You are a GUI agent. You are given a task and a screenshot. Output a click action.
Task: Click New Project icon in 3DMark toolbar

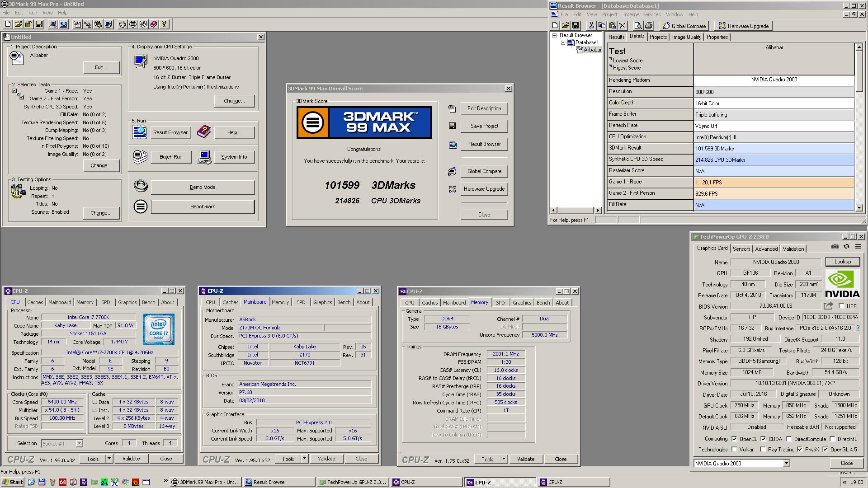click(x=8, y=24)
